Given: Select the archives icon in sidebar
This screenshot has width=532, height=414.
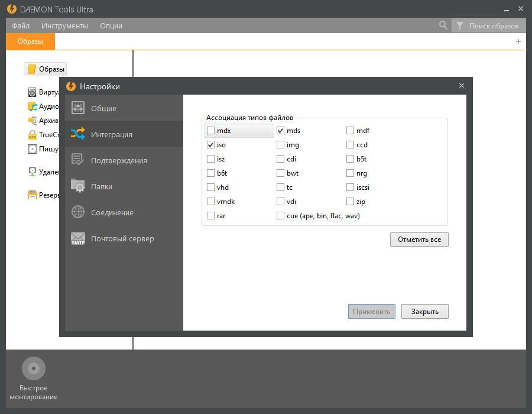Looking at the screenshot, I should (x=33, y=121).
